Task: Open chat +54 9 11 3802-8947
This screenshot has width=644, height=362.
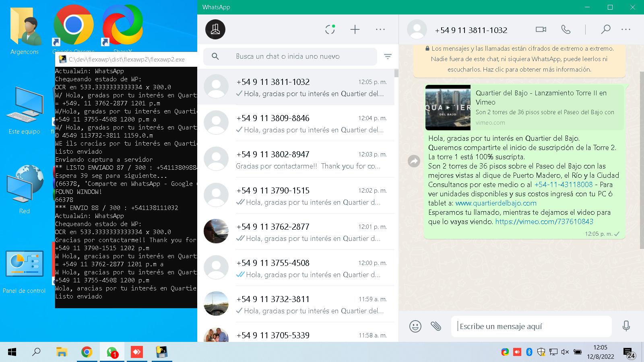Action: click(296, 159)
